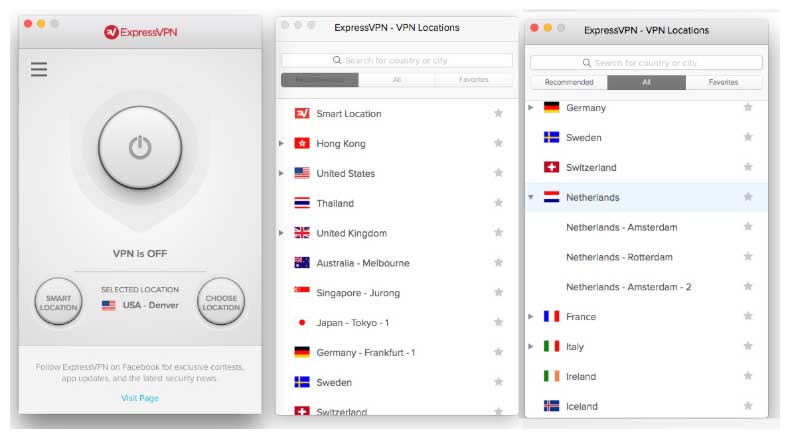Viewport: 789px width, 435px height.
Task: Star Australia - Melbourne as favorite
Action: 498,262
